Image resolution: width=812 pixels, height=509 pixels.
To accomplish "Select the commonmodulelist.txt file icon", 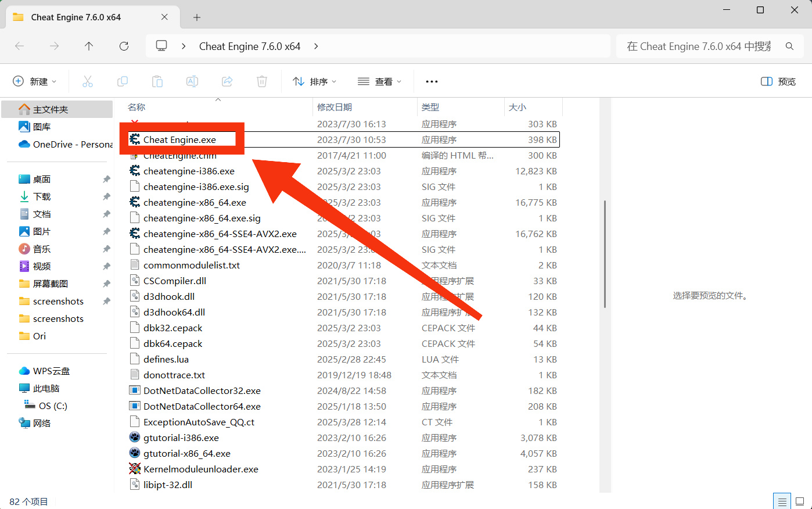I will (135, 265).
